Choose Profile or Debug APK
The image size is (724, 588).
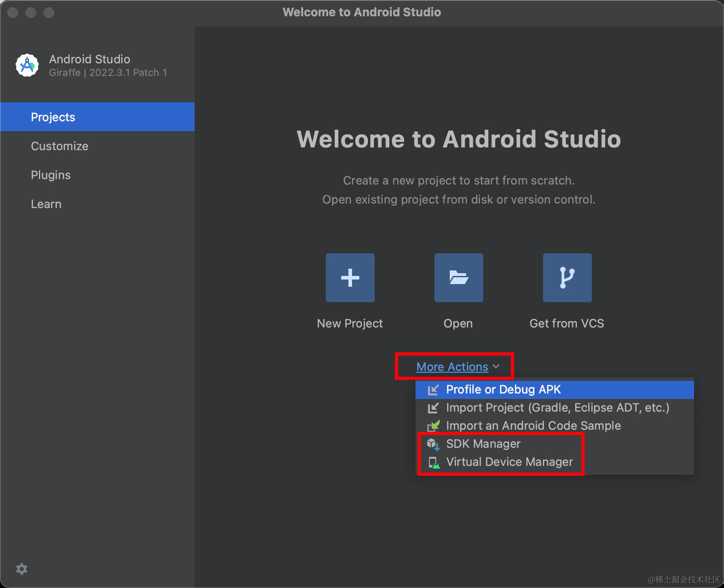503,389
